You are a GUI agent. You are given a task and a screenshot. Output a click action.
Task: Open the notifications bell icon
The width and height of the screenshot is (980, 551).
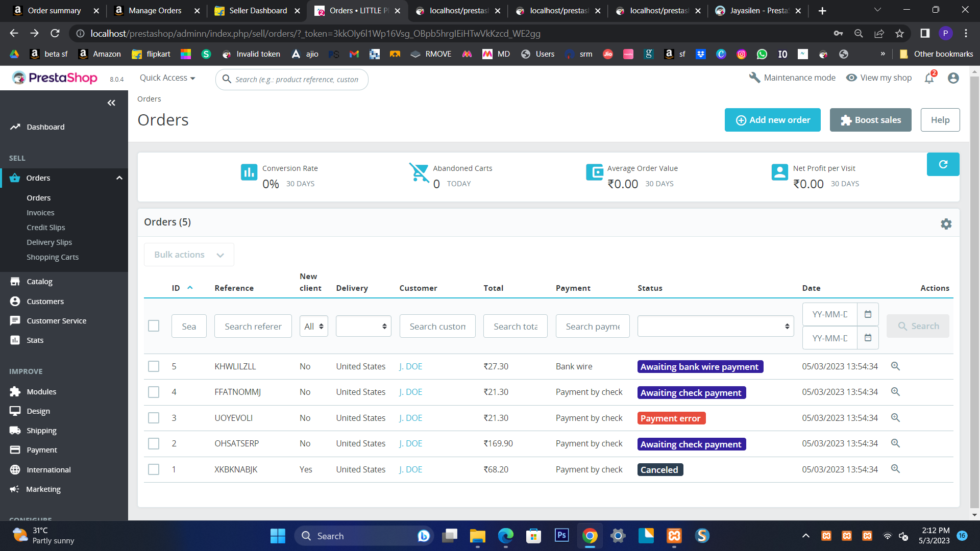[x=929, y=78]
